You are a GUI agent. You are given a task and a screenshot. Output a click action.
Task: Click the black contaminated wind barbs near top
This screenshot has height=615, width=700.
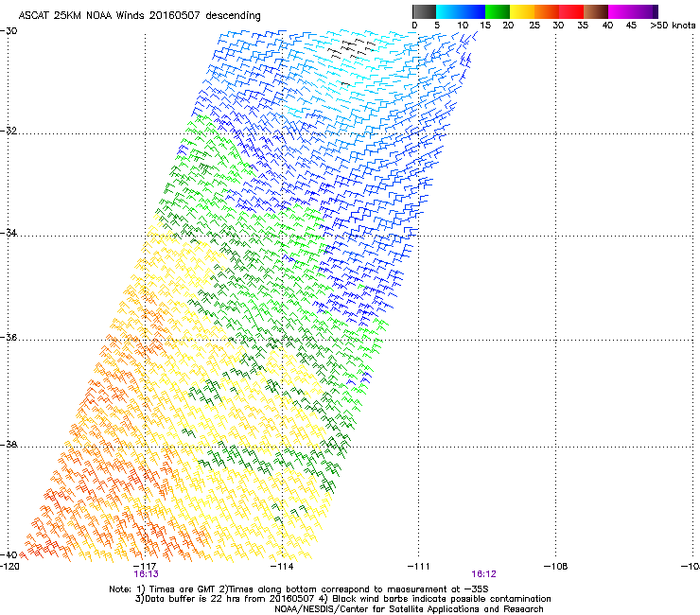[x=353, y=50]
